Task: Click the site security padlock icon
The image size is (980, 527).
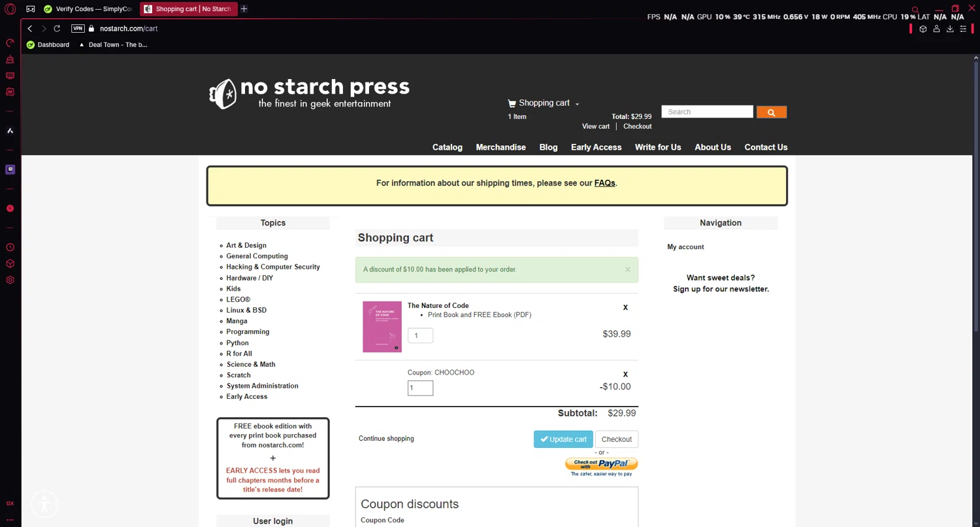Action: click(x=91, y=29)
